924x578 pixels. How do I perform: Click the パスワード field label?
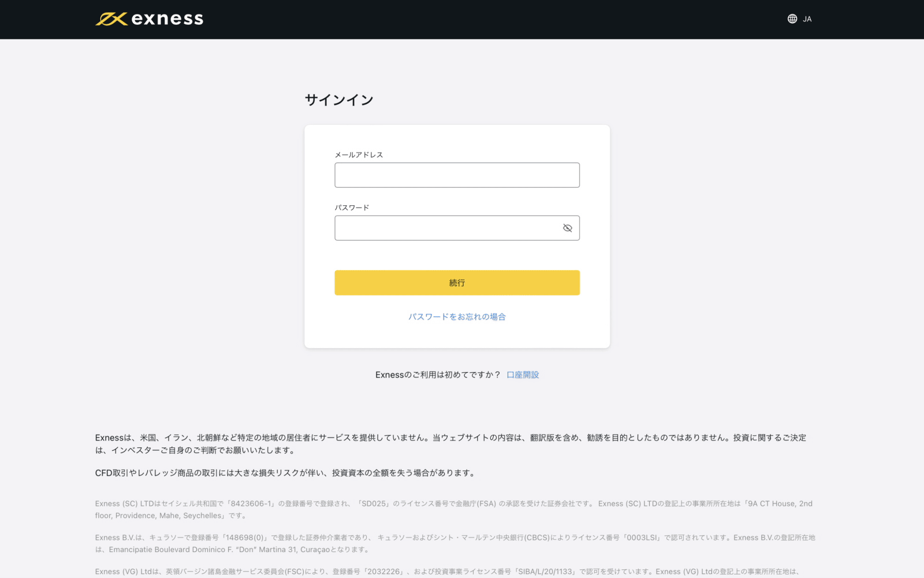pyautogui.click(x=352, y=208)
